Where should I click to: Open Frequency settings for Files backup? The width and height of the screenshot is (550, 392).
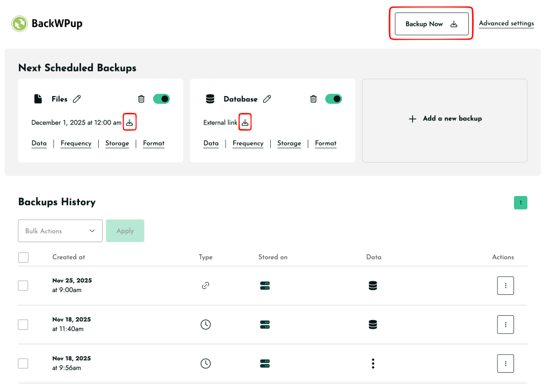tap(76, 143)
